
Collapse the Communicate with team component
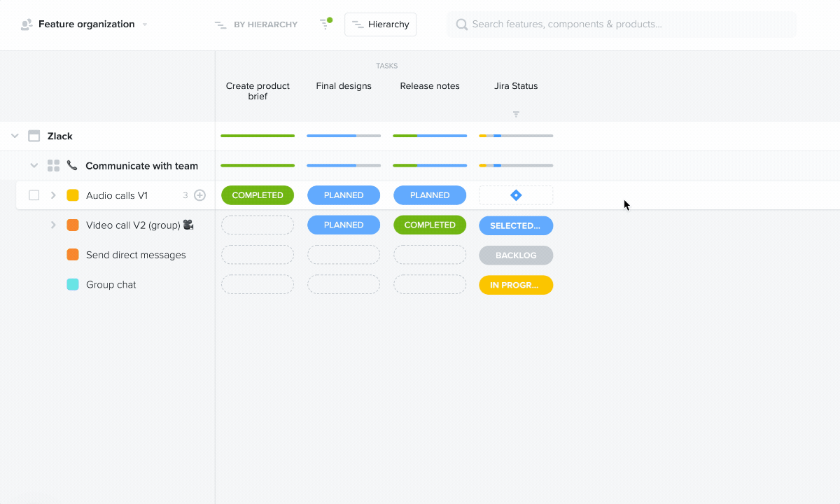34,166
